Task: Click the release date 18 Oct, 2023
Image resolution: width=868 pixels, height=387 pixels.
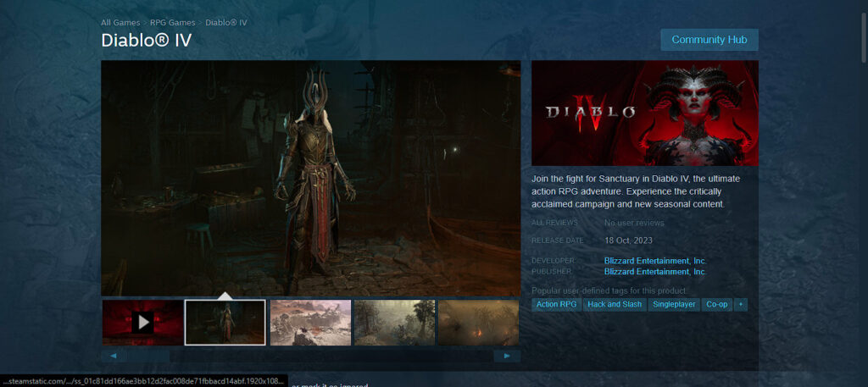Action: coord(628,240)
